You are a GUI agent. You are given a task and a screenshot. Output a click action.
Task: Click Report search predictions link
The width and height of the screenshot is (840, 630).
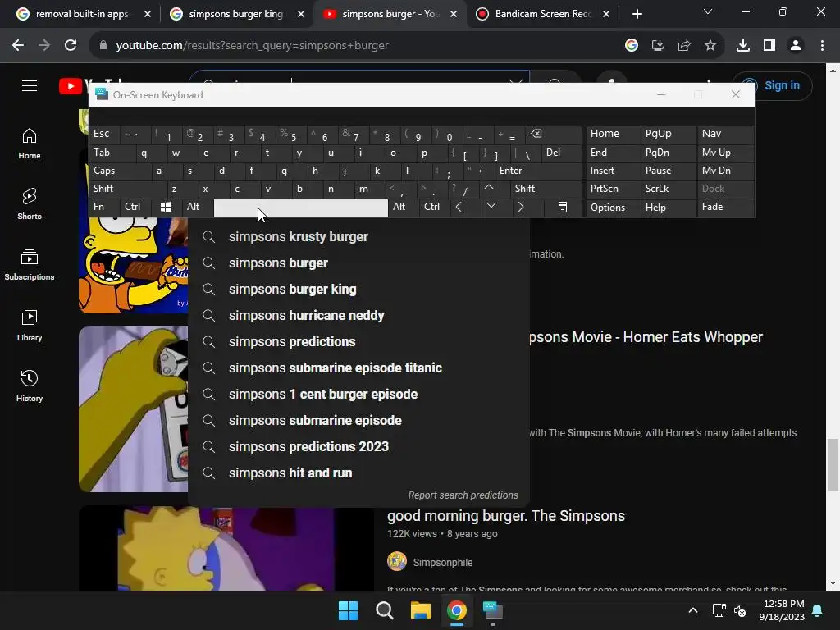[x=463, y=495]
